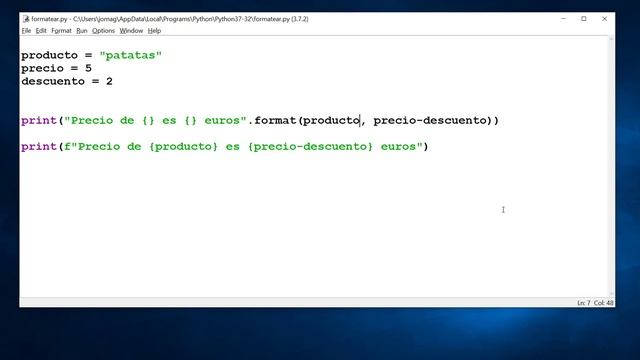The width and height of the screenshot is (640, 360).
Task: Click the first print keyword
Action: tap(39, 120)
